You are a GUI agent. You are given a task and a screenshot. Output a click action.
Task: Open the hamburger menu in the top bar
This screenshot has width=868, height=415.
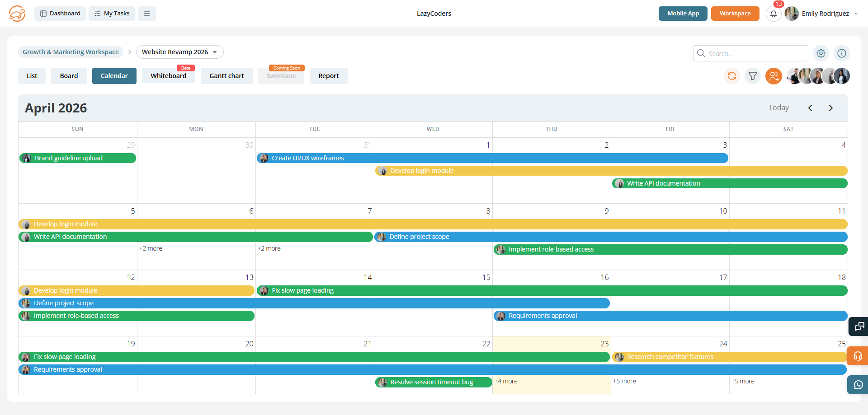147,14
